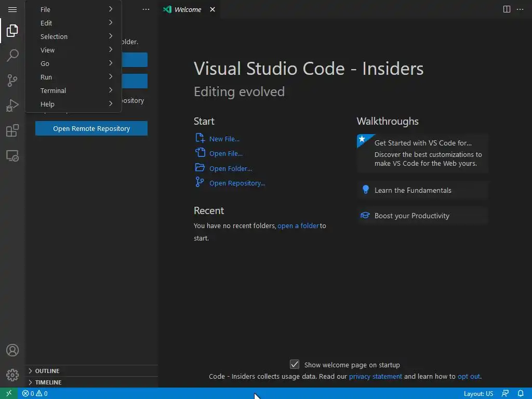The width and height of the screenshot is (532, 399).
Task: Open the Remote Explorer view
Action: click(12, 155)
